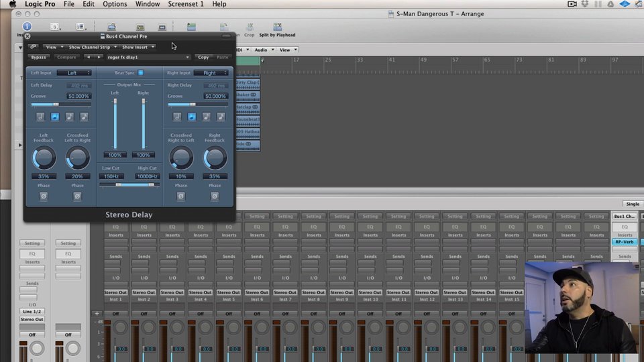Open the Edit menu

89,4
